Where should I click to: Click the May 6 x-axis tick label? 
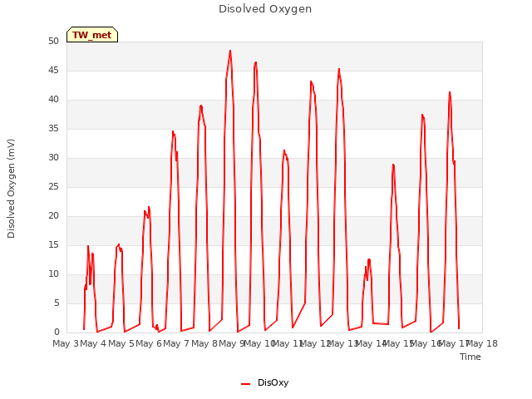tap(149, 343)
